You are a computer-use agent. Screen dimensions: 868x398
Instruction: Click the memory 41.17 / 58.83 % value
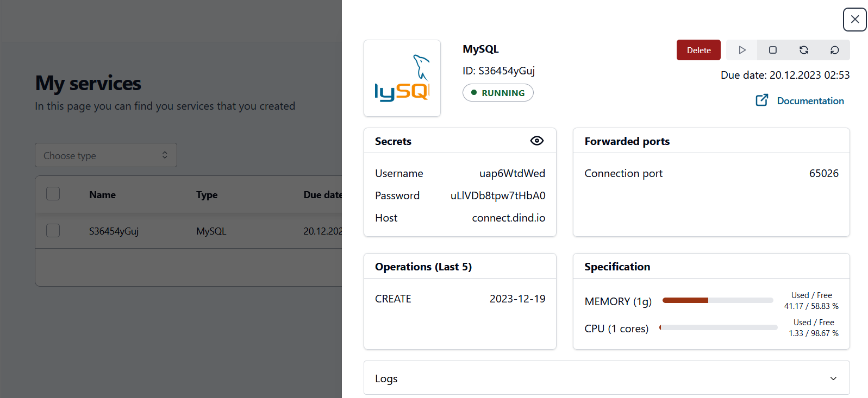coord(811,306)
